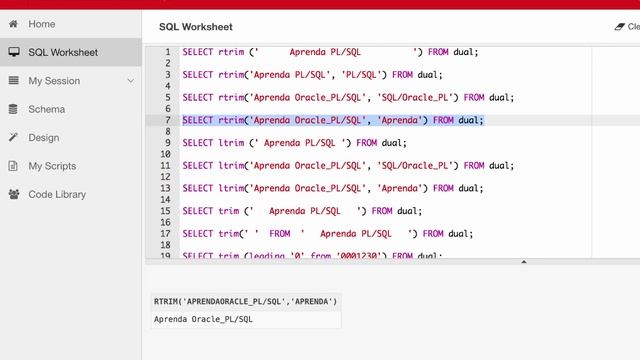Go to Schema in the sidebar
This screenshot has height=360, width=640.
tap(71, 109)
